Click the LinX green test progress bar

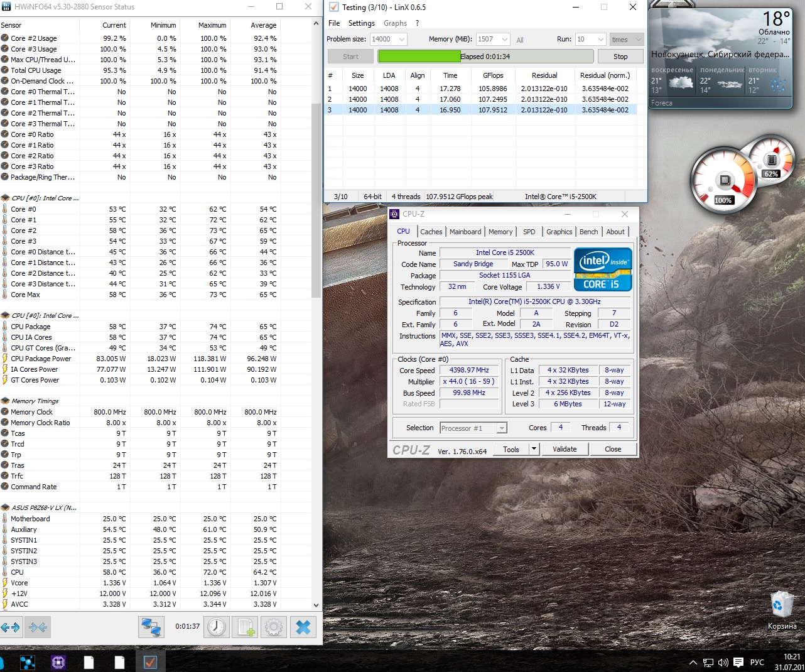(x=484, y=57)
